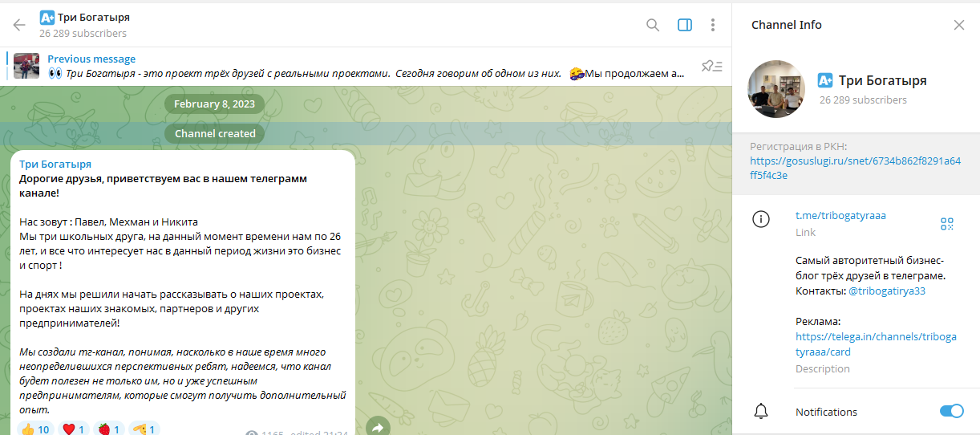Toggle the right sidebar panel icon

[x=684, y=25]
